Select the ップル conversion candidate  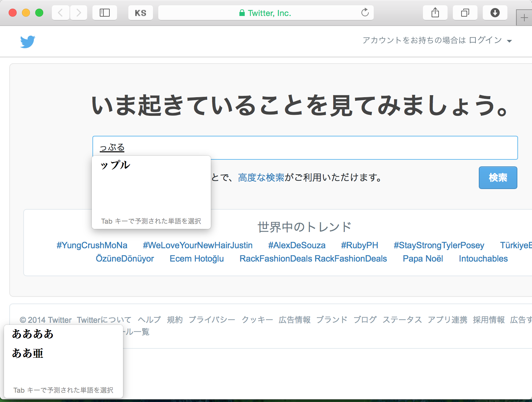pyautogui.click(x=115, y=165)
